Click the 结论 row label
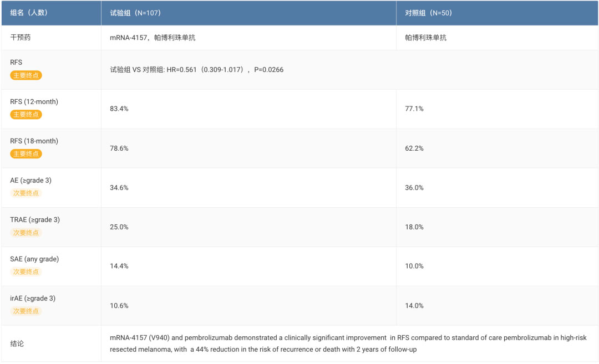 17,344
